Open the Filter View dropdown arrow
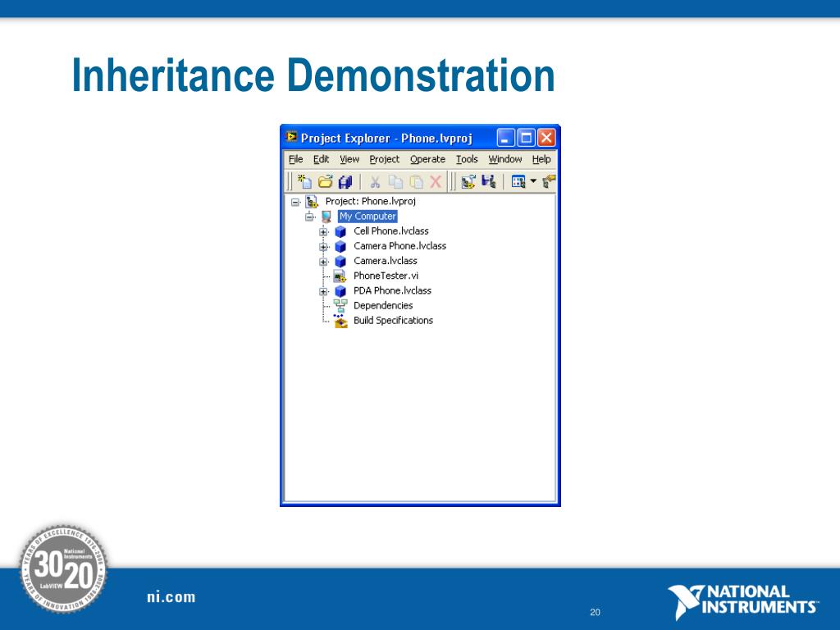 (x=533, y=181)
